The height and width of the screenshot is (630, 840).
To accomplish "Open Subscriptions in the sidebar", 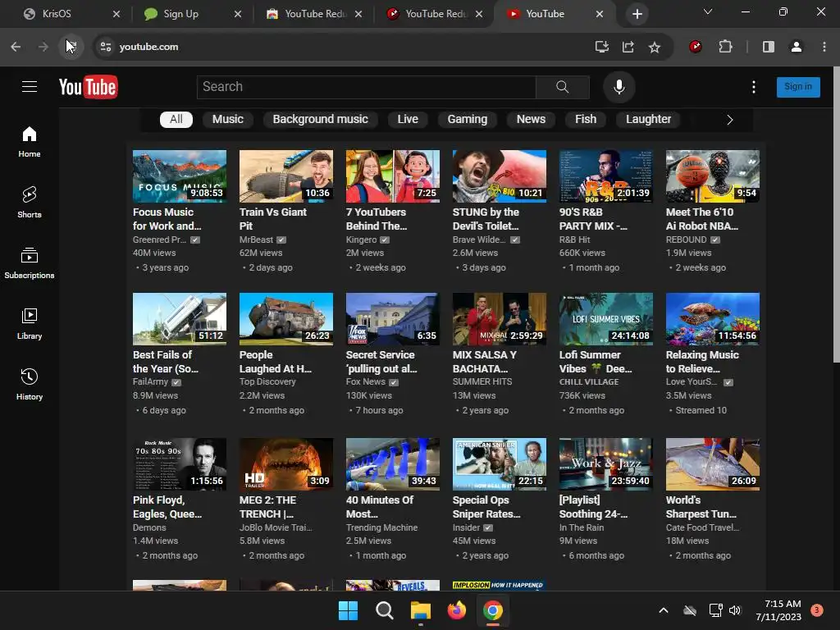I will coord(30,263).
